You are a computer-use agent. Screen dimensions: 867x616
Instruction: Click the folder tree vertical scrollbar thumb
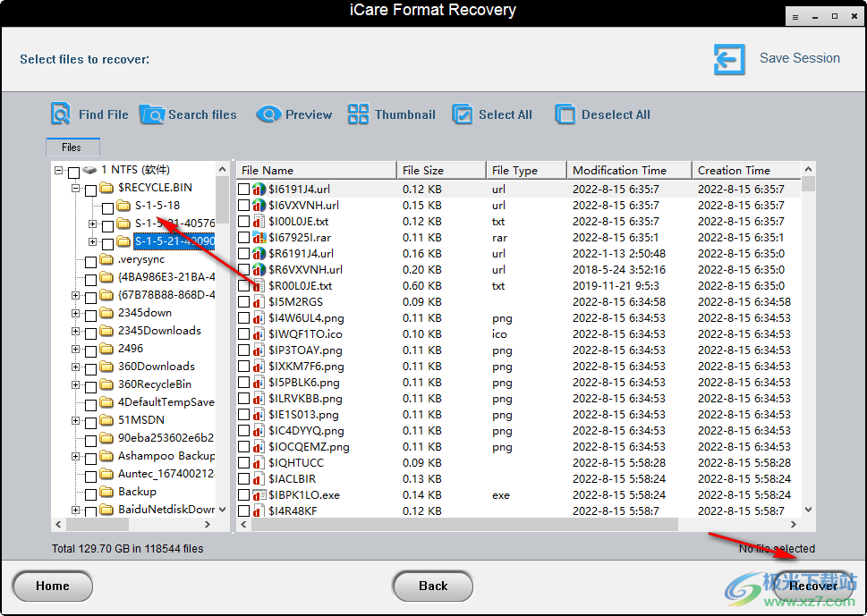(x=222, y=199)
